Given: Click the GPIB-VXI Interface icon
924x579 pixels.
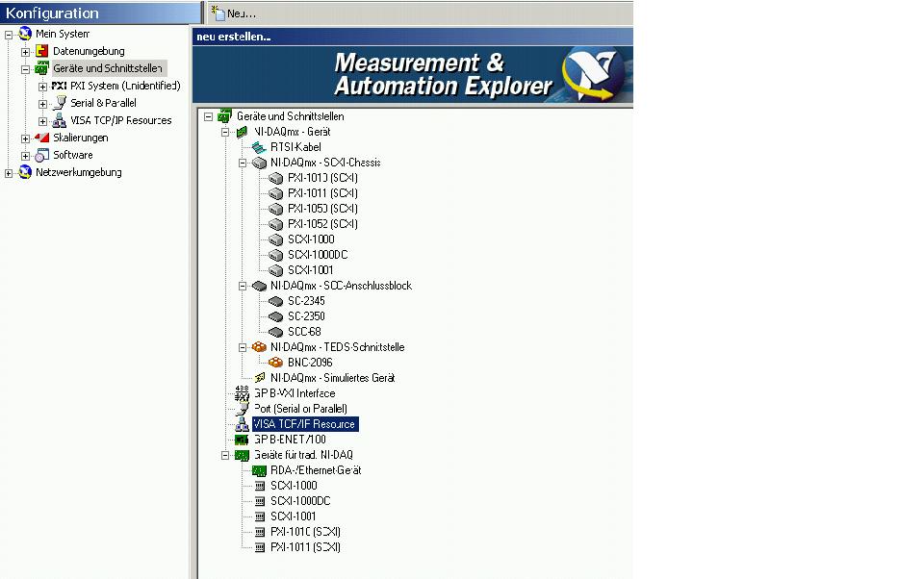Looking at the screenshot, I should coord(242,392).
